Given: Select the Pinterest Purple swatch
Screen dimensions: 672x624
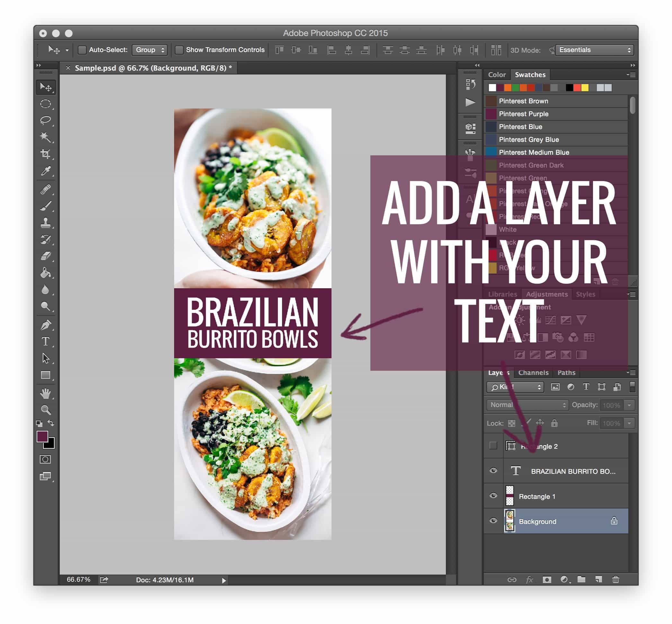Looking at the screenshot, I should tap(523, 114).
